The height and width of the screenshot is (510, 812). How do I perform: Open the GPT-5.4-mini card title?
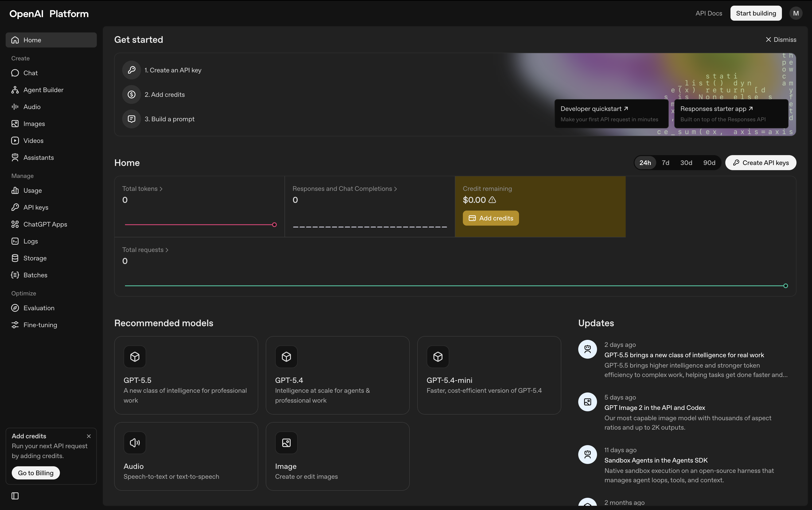pyautogui.click(x=449, y=380)
